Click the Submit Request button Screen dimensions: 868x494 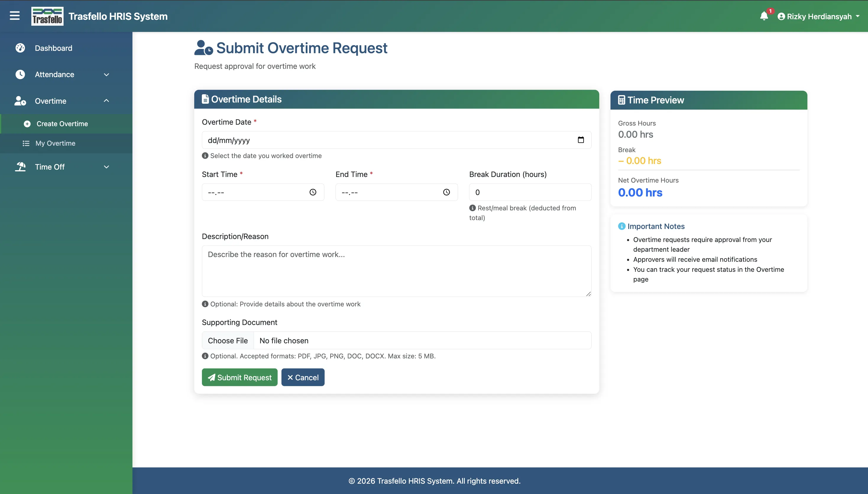(x=239, y=377)
